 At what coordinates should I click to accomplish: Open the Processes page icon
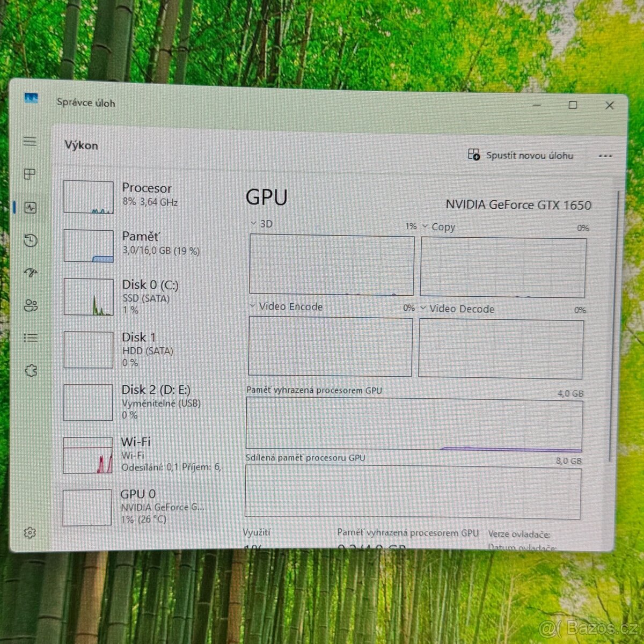(30, 174)
